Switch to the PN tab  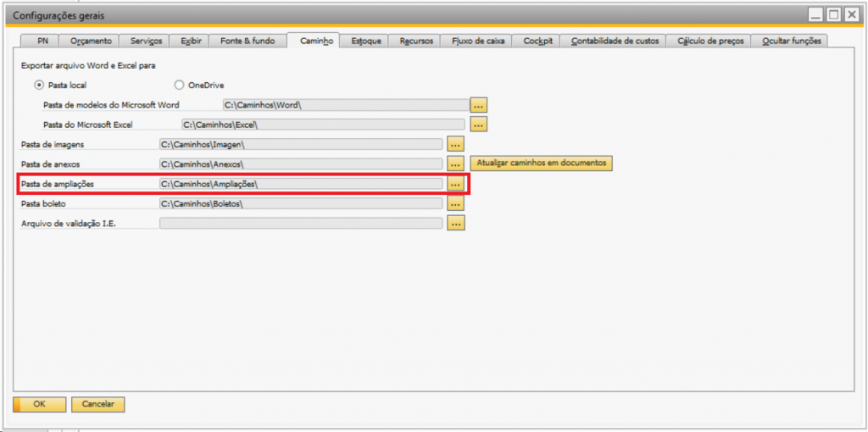(x=42, y=41)
